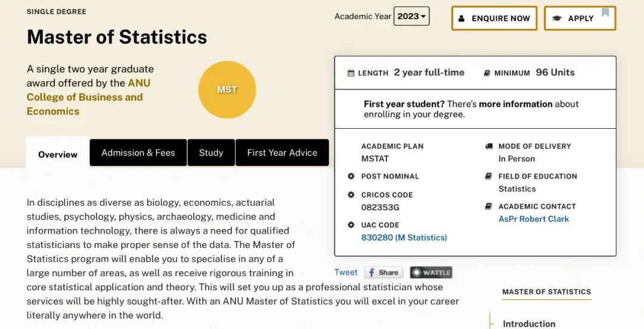Image resolution: width=644 pixels, height=329 pixels.
Task: Click the Facebook Share icon button
Action: coord(383,272)
